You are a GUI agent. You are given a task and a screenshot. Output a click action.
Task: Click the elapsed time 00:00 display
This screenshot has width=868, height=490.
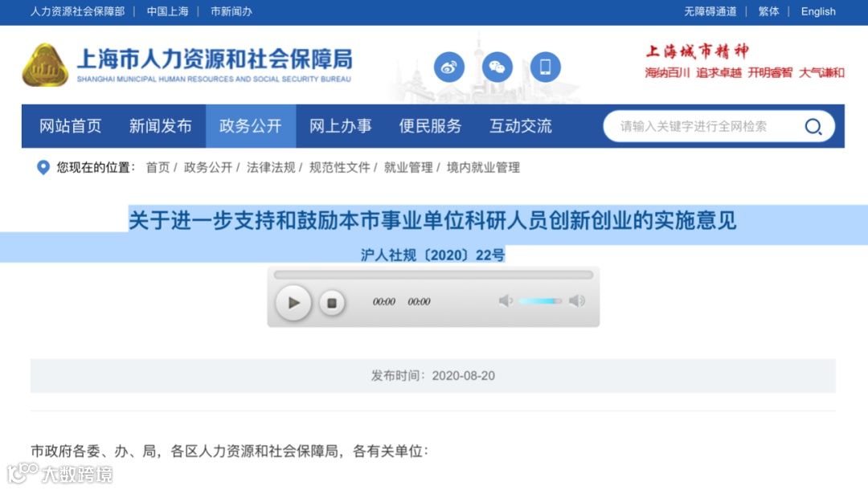[x=383, y=302]
